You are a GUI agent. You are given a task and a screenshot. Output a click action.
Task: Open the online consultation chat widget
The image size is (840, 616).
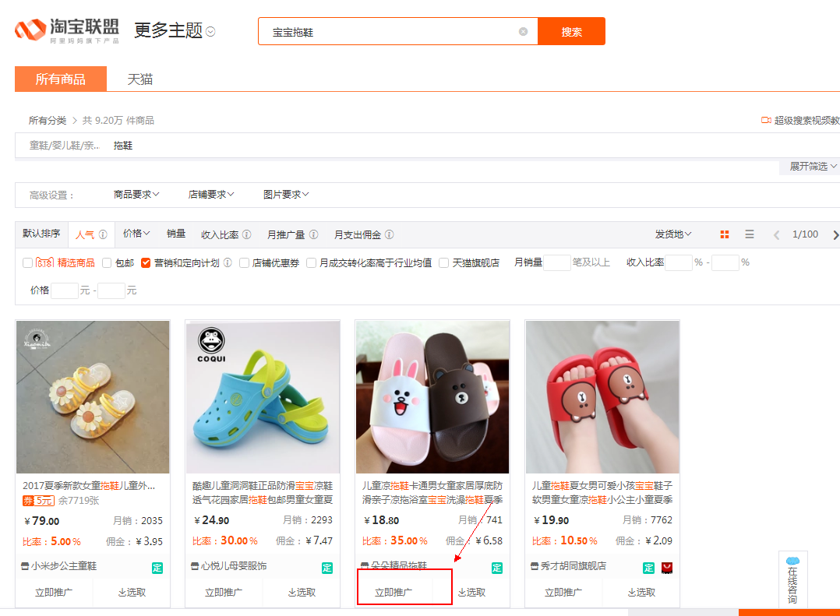(793, 579)
